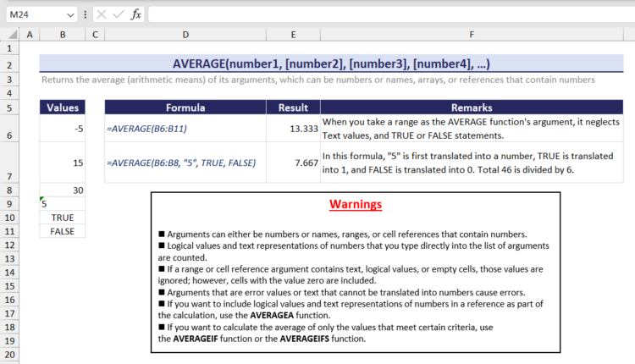The height and width of the screenshot is (364, 635).
Task: Click the Result header cell
Action: (x=293, y=108)
